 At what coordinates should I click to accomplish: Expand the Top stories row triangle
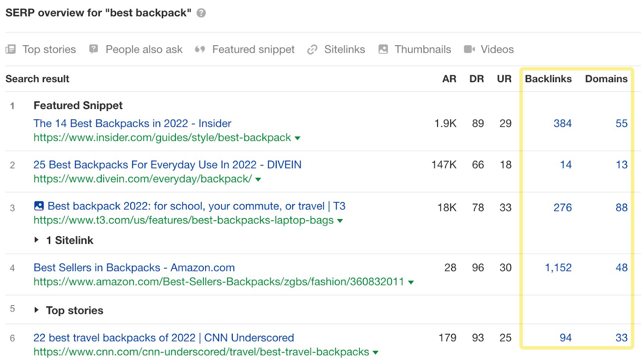(x=37, y=310)
